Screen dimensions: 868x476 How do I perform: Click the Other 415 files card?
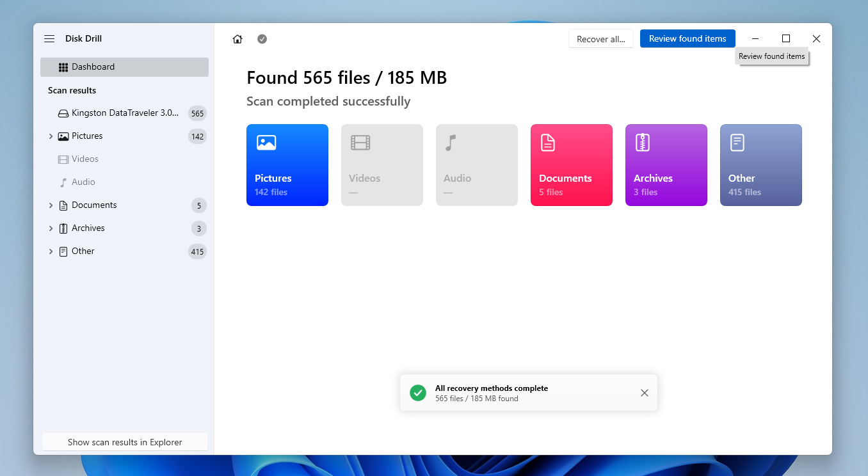(761, 165)
